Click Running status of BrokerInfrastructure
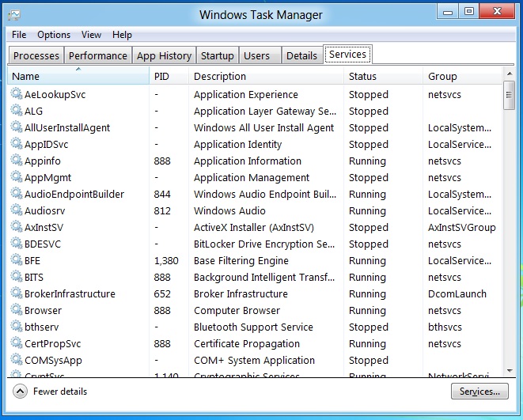Screen dimensions: 523x420 tap(367, 294)
